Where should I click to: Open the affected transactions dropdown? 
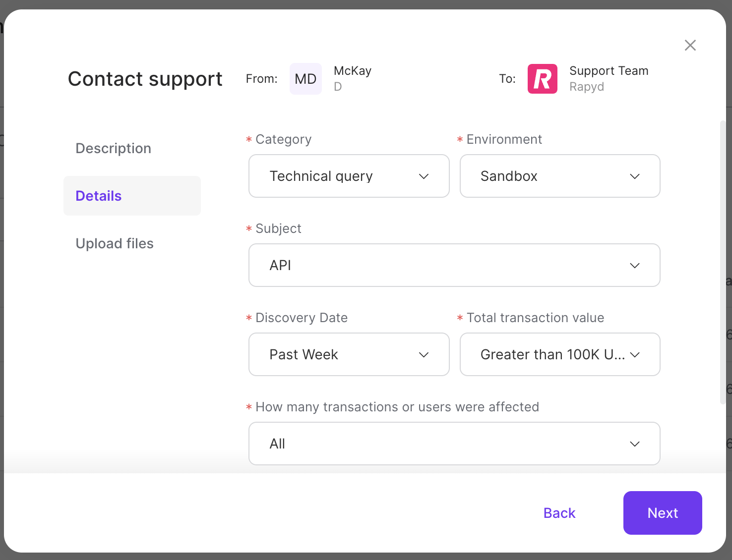454,444
